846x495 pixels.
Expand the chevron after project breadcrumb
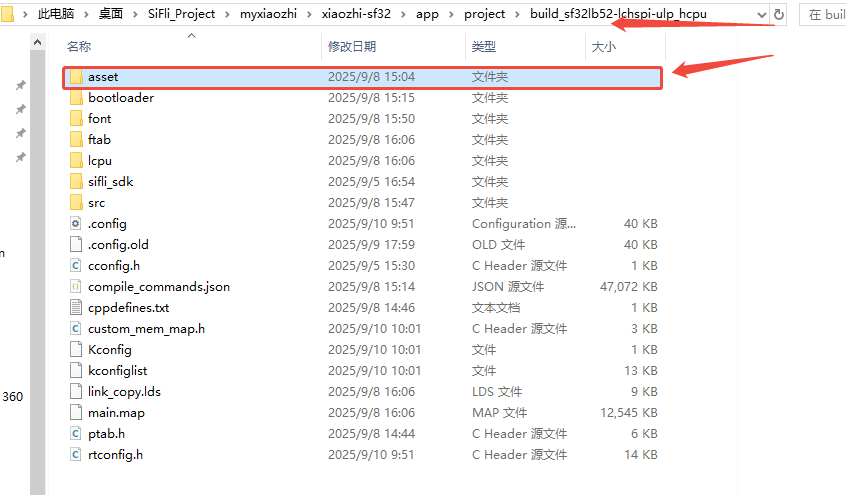[518, 15]
